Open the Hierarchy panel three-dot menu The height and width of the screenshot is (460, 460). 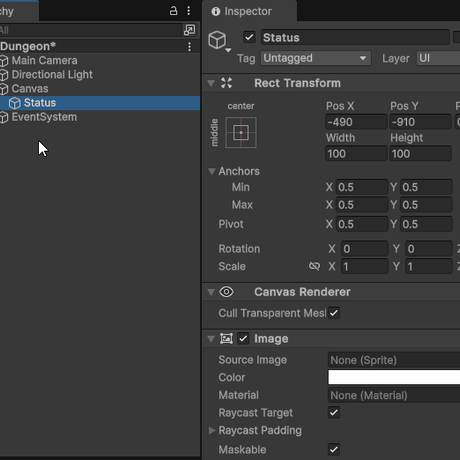click(189, 11)
